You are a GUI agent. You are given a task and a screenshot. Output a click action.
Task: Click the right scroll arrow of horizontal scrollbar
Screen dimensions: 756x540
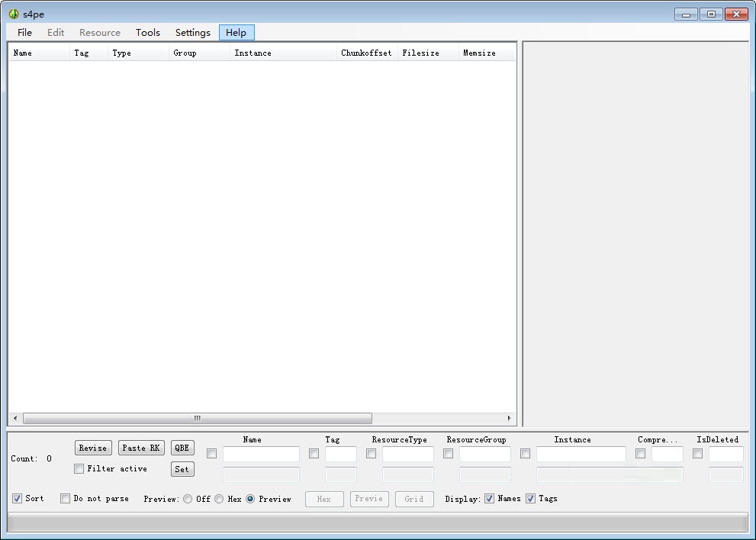(x=509, y=418)
